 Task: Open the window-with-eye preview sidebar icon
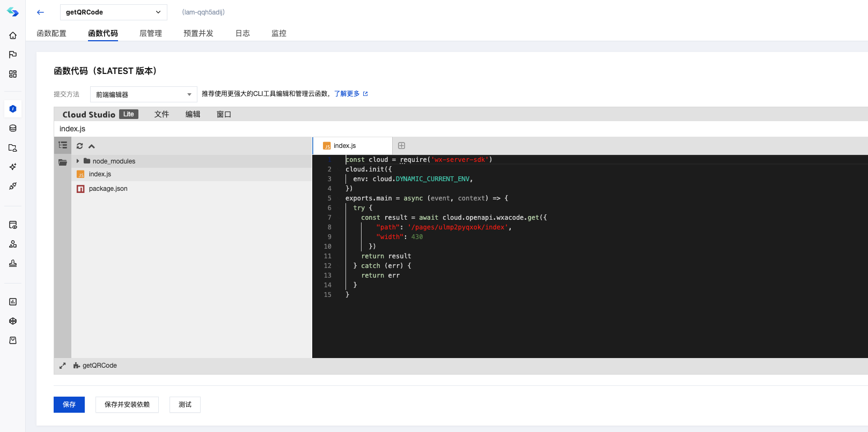(x=13, y=225)
